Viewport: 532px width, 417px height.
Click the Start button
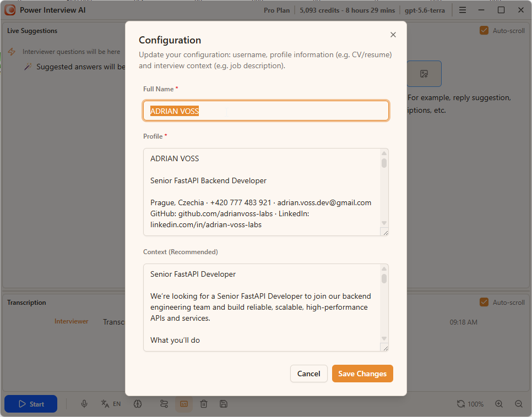tap(31, 404)
